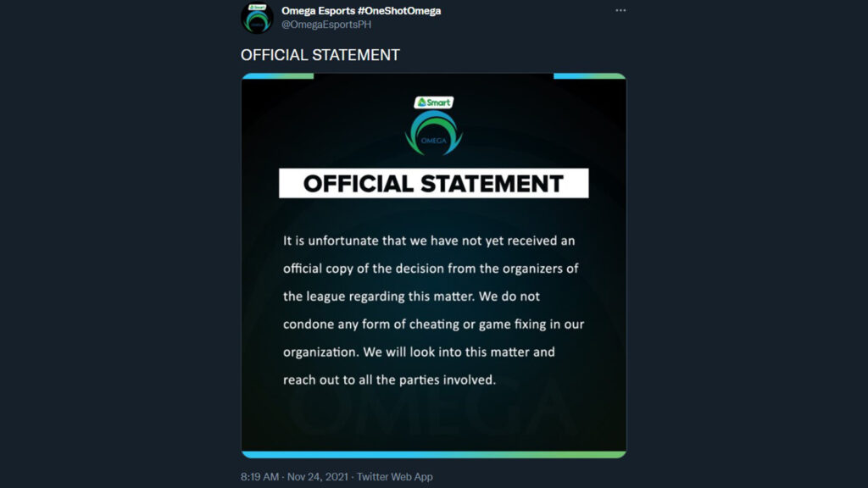Click the 'condone any form of cheating' line
The height and width of the screenshot is (488, 868).
(433, 324)
